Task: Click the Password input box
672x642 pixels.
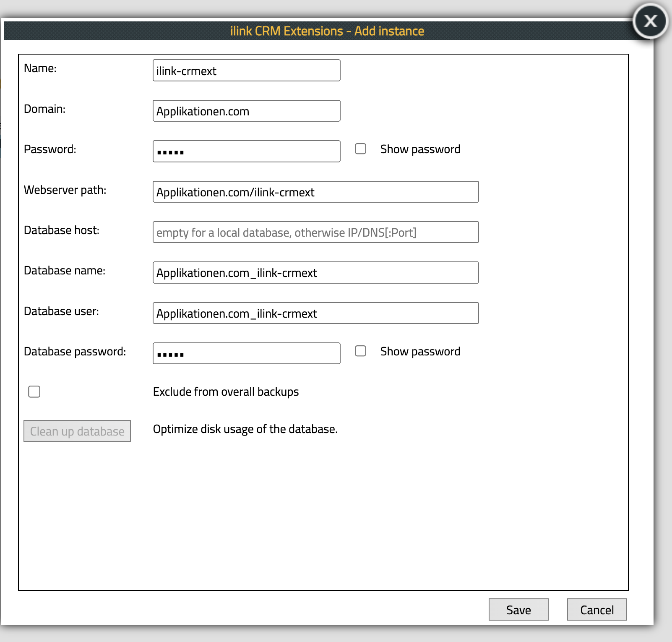Action: (246, 151)
